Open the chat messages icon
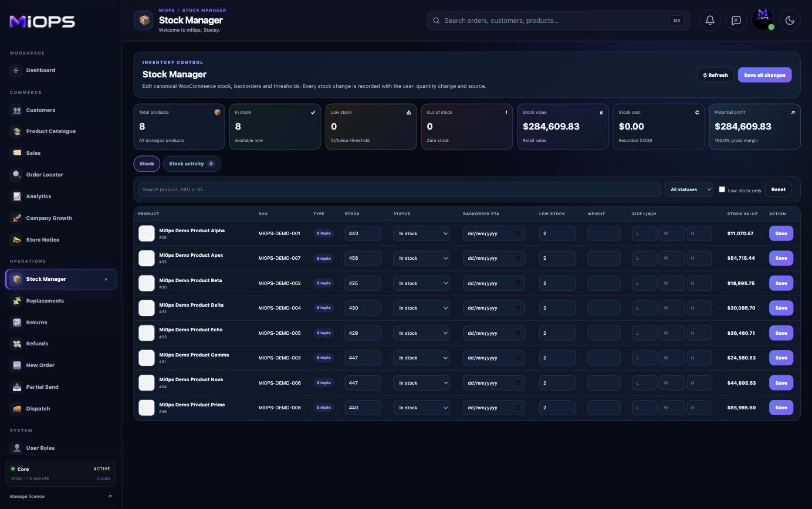 pos(736,21)
